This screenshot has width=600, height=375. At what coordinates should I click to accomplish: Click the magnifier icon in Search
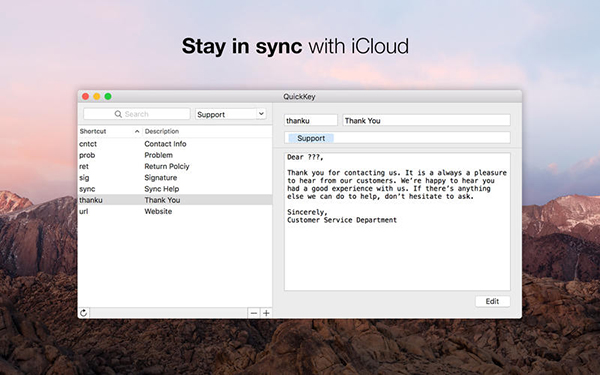point(118,114)
